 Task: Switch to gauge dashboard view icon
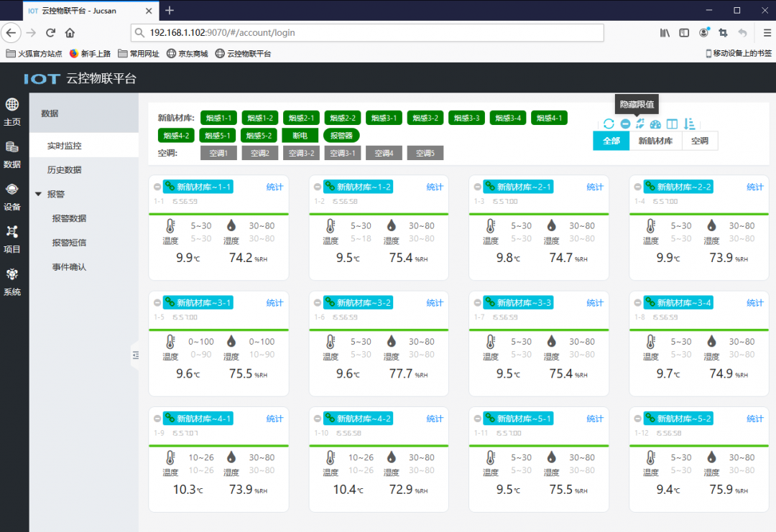pyautogui.click(x=655, y=124)
